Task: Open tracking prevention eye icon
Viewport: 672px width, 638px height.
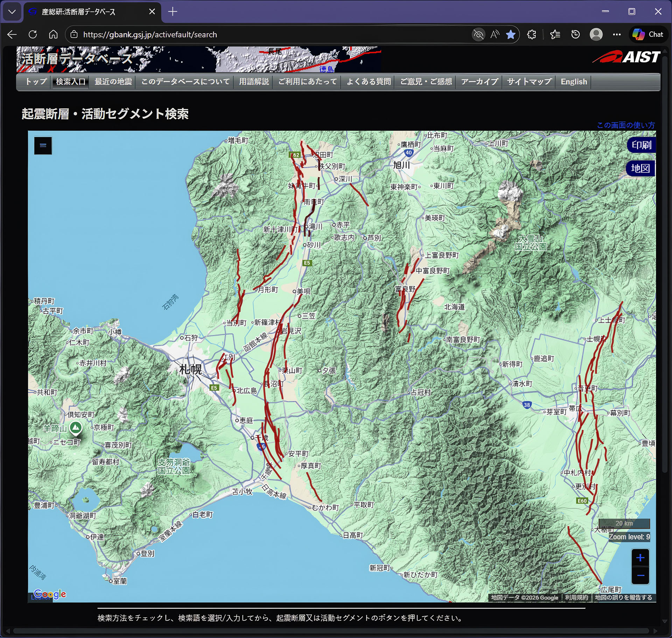Action: pos(478,34)
